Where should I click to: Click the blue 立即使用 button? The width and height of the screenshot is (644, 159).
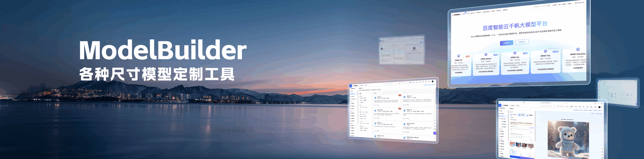point(507,43)
